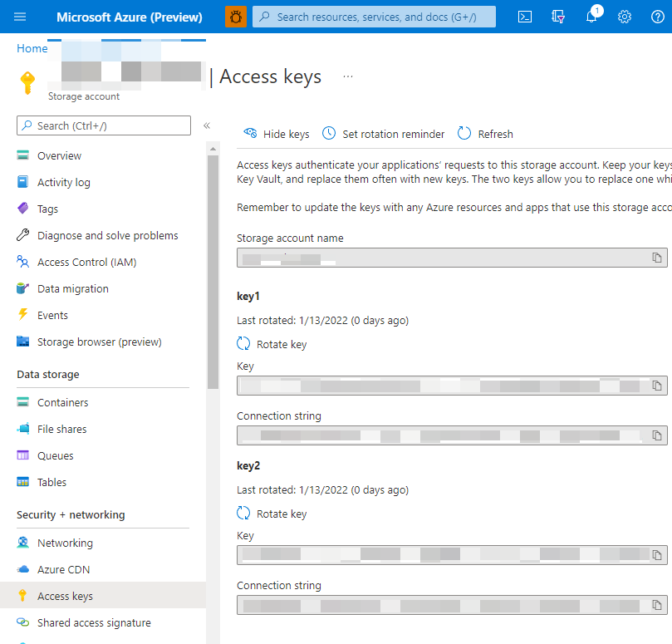Go to Home breadcrumb
Image resolution: width=672 pixels, height=644 pixels.
click(32, 48)
